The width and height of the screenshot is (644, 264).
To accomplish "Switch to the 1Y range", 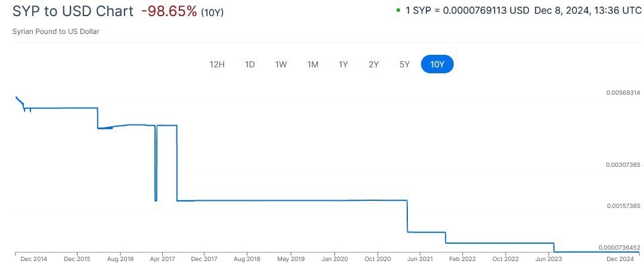I will click(343, 64).
